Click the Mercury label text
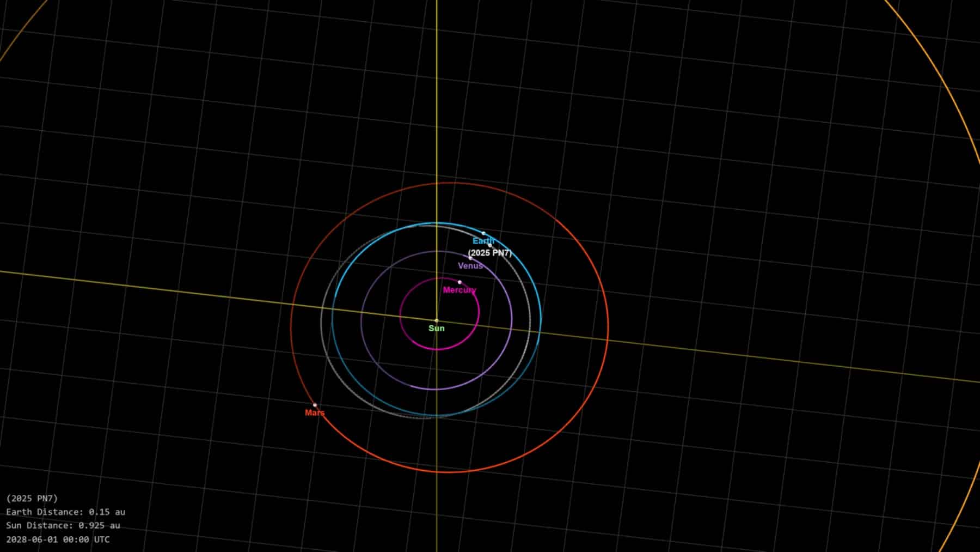The width and height of the screenshot is (980, 552). point(459,290)
